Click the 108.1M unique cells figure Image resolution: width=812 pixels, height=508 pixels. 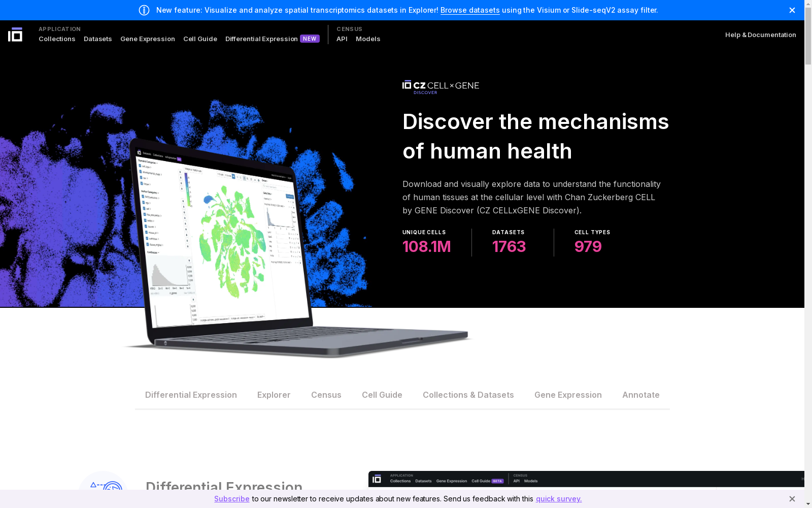click(x=427, y=246)
